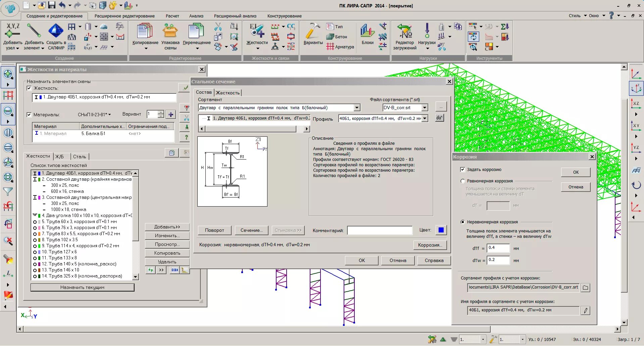The image size is (644, 346).
Task: Click Отмена in the Коррозия dialog
Action: pyautogui.click(x=576, y=187)
